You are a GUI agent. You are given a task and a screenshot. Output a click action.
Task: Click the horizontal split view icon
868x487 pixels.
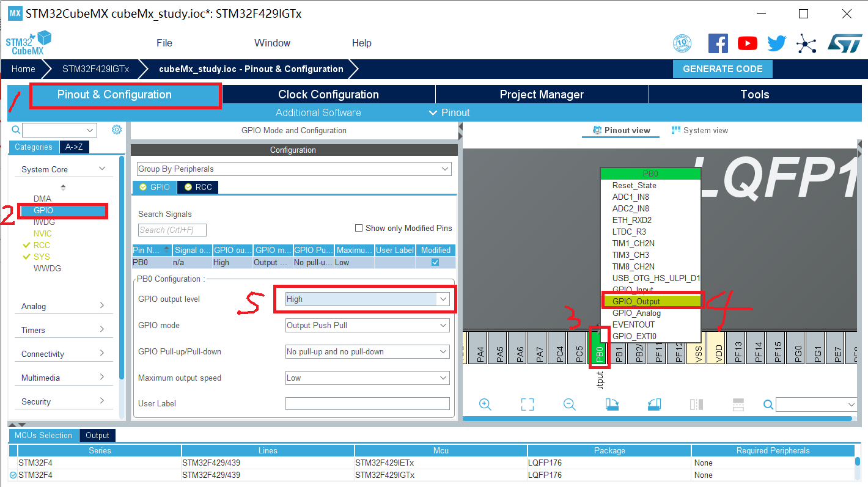click(x=738, y=405)
